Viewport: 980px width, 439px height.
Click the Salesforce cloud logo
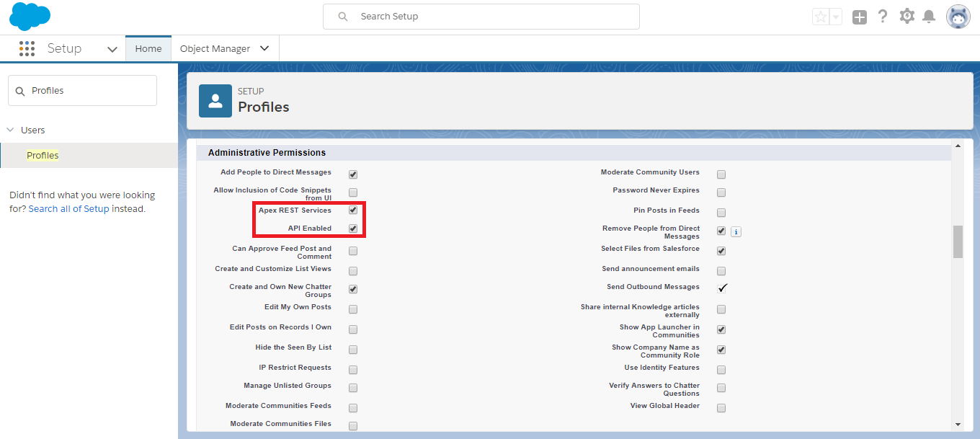(30, 16)
